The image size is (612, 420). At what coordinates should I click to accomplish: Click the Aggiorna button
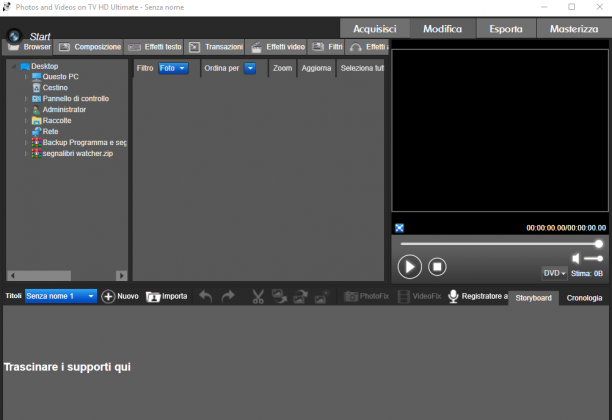click(x=316, y=68)
